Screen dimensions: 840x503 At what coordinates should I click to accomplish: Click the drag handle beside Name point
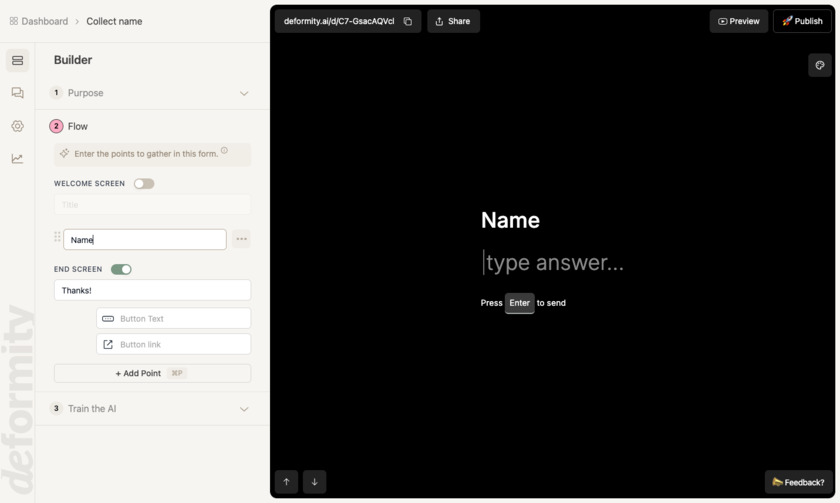coord(57,237)
